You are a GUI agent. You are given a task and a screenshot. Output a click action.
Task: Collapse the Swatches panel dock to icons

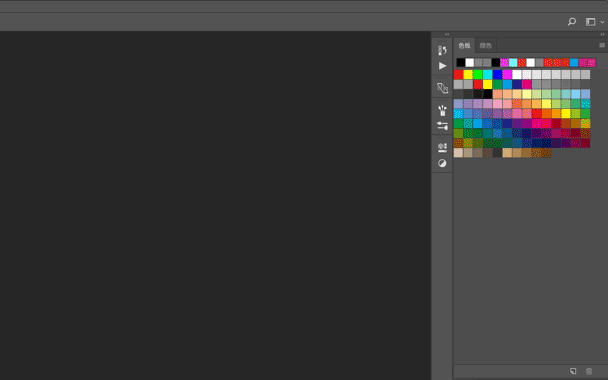(602, 35)
